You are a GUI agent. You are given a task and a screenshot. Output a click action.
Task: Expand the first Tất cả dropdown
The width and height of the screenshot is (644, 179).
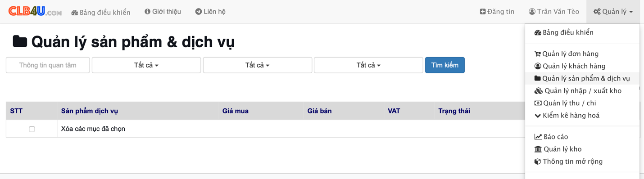tap(146, 65)
